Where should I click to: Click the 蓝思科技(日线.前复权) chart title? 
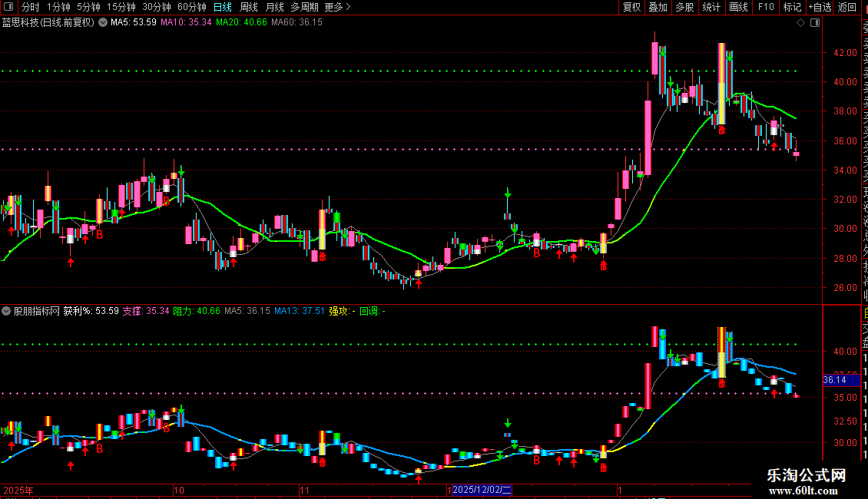tap(48, 23)
